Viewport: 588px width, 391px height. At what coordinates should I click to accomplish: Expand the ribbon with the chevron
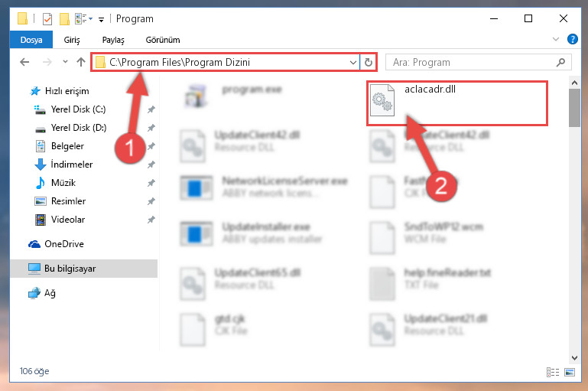coord(556,39)
